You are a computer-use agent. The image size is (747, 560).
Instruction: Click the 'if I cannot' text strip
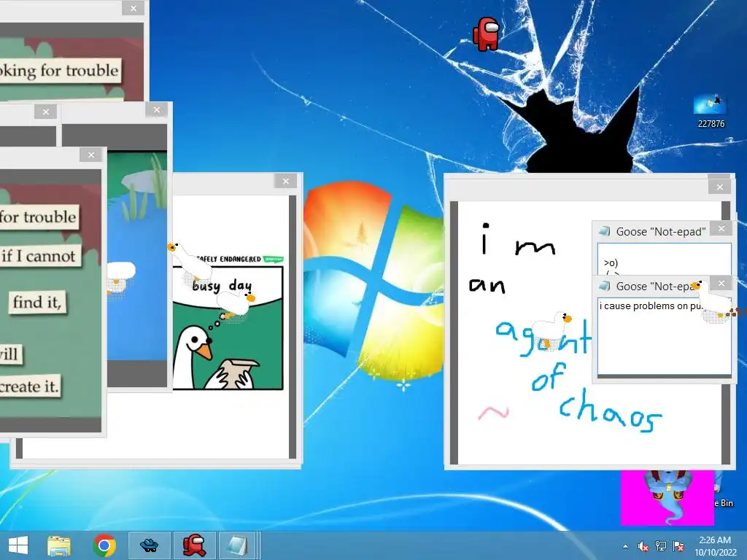40,256
